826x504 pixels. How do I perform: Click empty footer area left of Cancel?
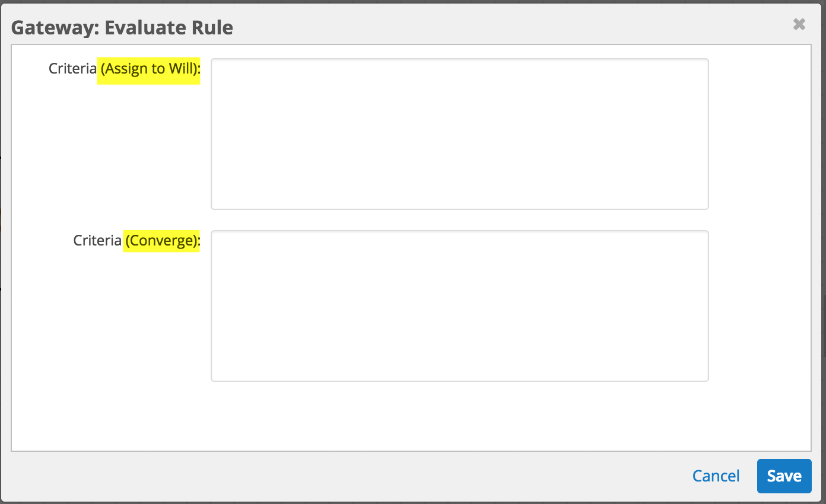(356, 476)
